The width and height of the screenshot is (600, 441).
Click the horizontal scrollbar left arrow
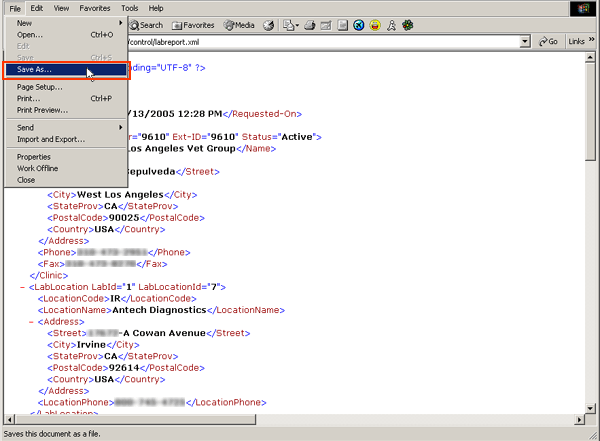pyautogui.click(x=10, y=419)
